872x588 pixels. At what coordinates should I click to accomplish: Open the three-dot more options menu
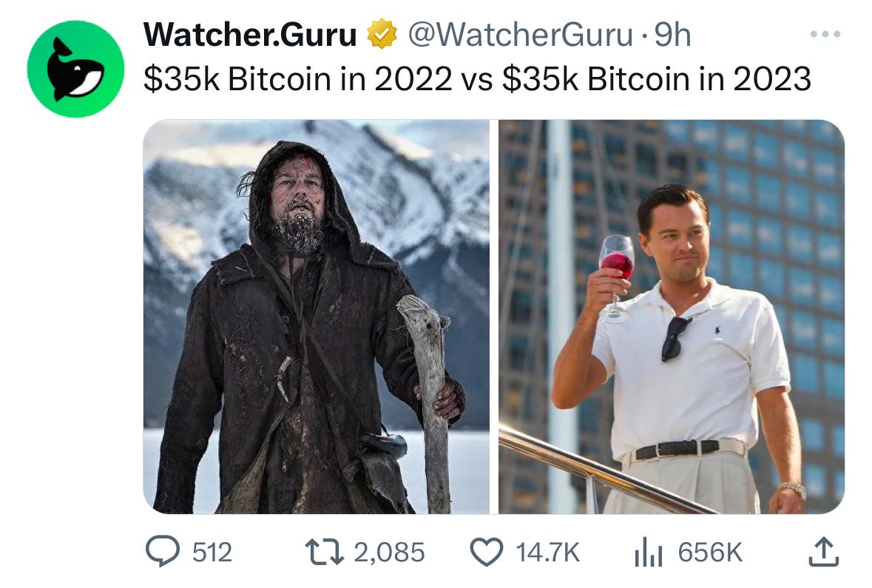[x=825, y=35]
